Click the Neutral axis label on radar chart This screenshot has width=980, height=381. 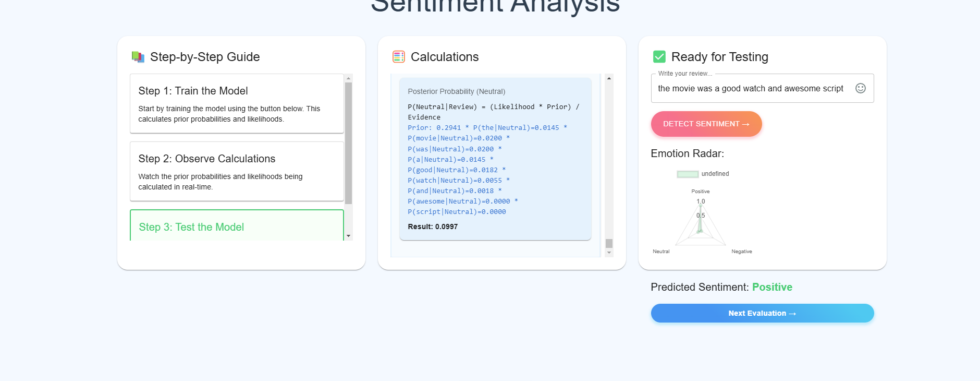(x=661, y=252)
